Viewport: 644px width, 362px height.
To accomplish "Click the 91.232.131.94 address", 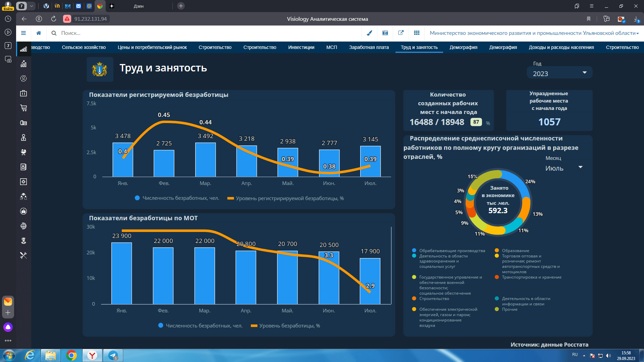I will pos(91,19).
